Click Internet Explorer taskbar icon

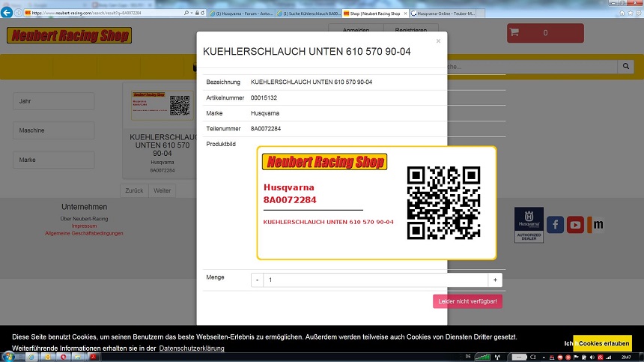point(31,357)
